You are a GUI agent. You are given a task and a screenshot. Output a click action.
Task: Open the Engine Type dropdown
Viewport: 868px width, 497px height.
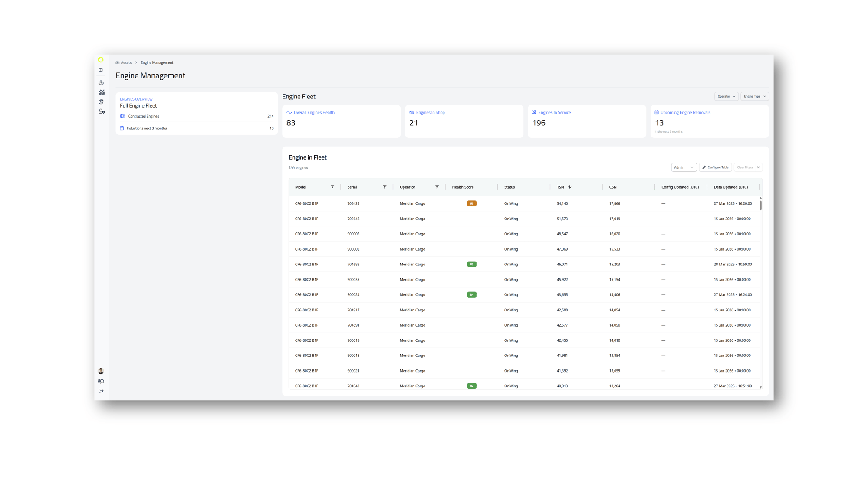(754, 96)
